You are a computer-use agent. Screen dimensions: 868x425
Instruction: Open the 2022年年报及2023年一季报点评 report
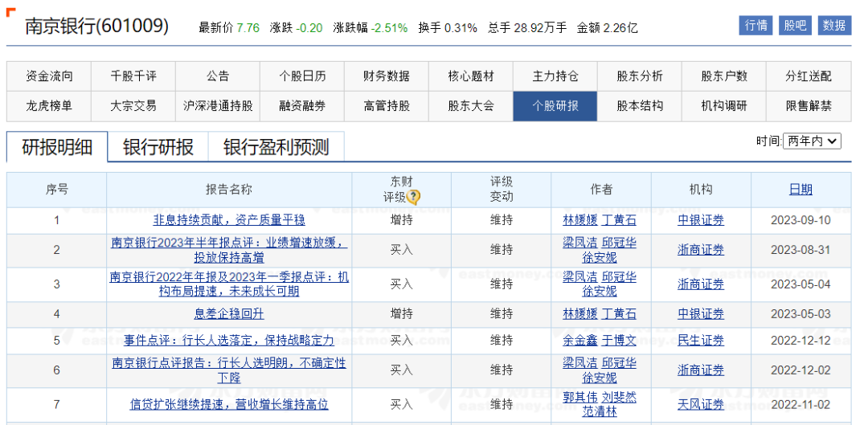tap(229, 284)
